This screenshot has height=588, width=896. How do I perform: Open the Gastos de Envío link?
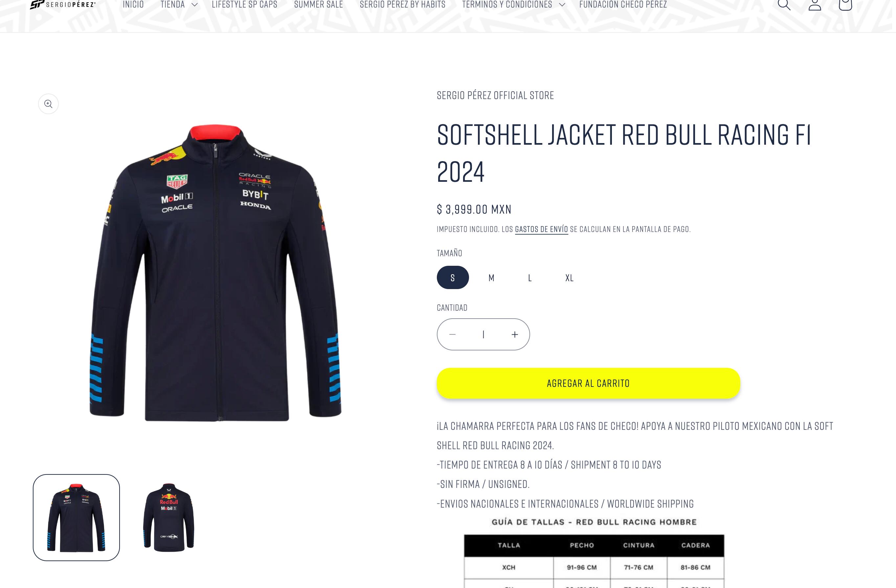click(x=541, y=229)
